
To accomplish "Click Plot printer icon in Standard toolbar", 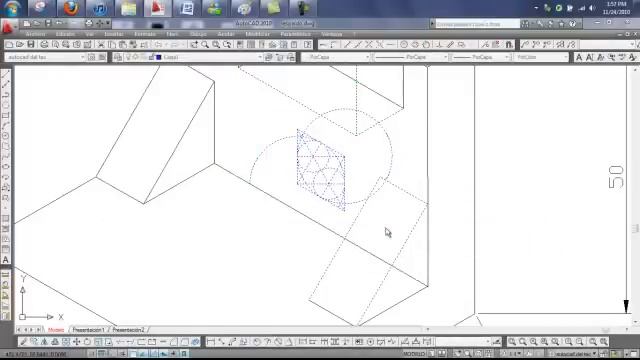I will coord(44,44).
